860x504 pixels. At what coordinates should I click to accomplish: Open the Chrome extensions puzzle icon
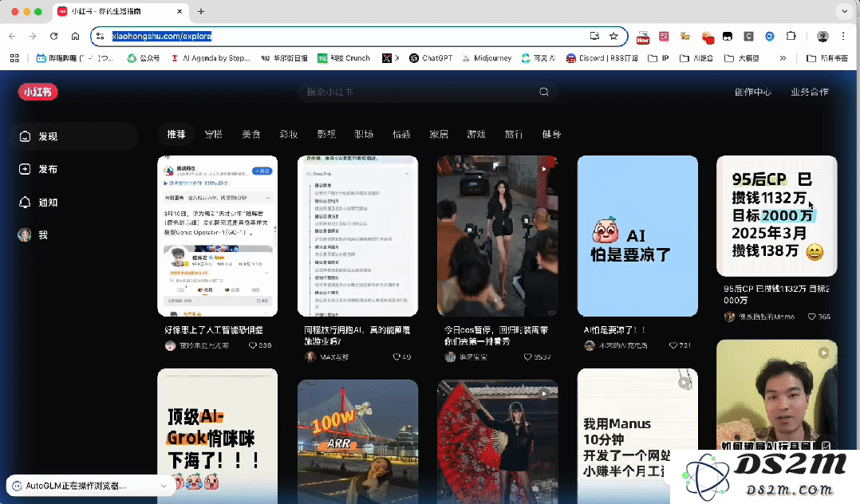tap(791, 36)
